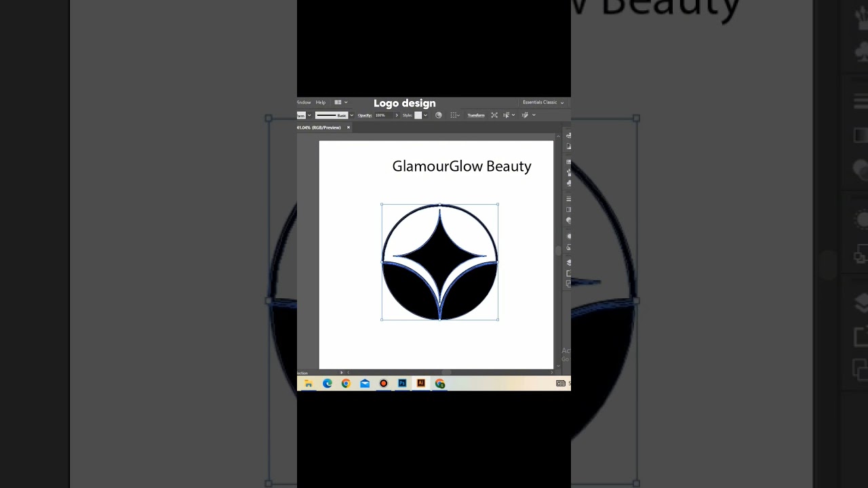Image resolution: width=868 pixels, height=488 pixels.
Task: Click the Opacity 100% input field
Action: [x=383, y=115]
